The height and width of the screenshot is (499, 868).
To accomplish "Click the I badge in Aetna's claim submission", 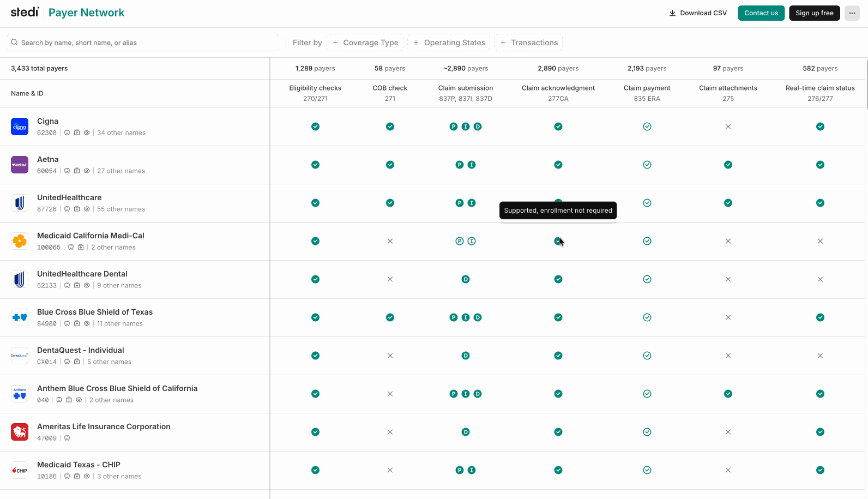I will [472, 165].
